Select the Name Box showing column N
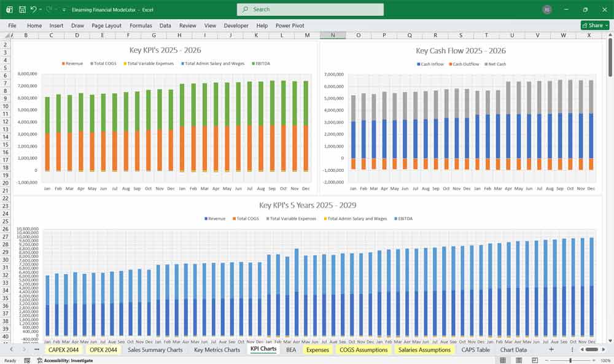This screenshot has width=614, height=364. tap(333, 35)
